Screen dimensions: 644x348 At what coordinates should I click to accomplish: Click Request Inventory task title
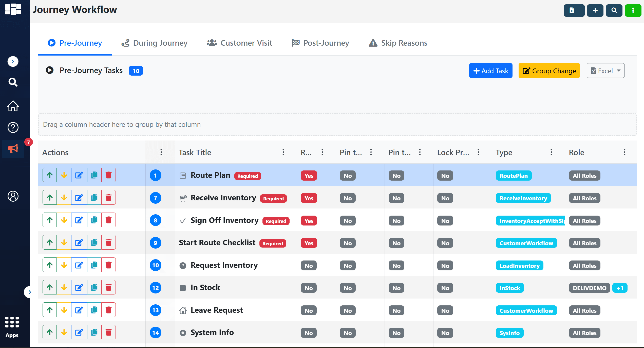click(x=224, y=265)
